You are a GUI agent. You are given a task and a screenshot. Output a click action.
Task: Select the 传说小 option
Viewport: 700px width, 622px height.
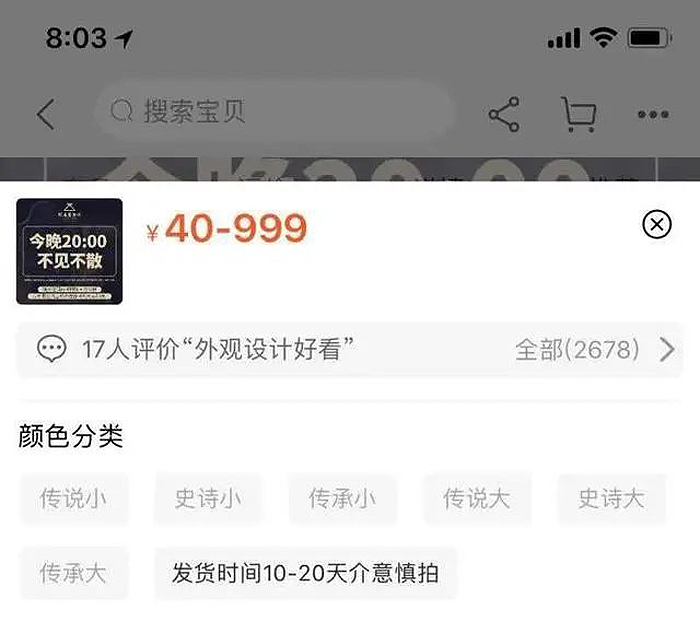[x=74, y=499]
